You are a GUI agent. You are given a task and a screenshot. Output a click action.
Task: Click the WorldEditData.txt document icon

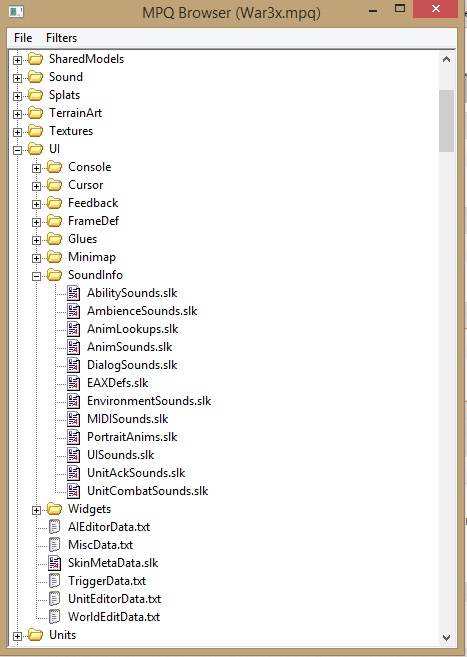click(x=54, y=617)
